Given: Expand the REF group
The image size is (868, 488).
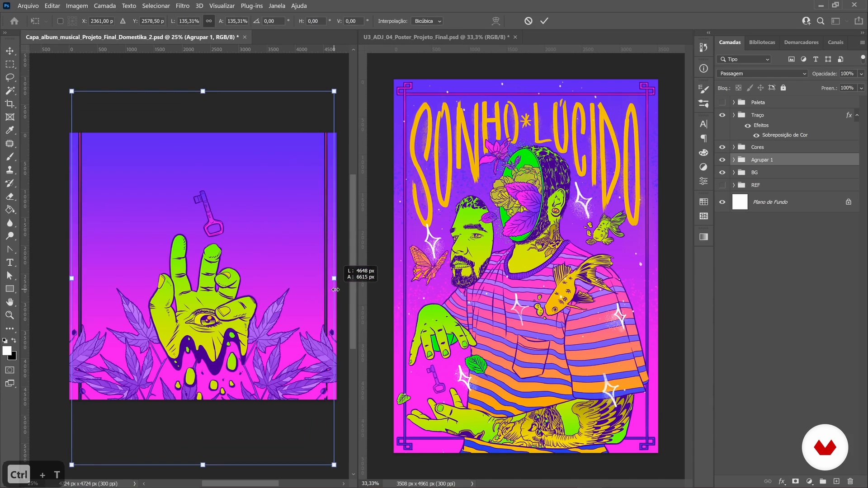Looking at the screenshot, I should click(x=734, y=185).
